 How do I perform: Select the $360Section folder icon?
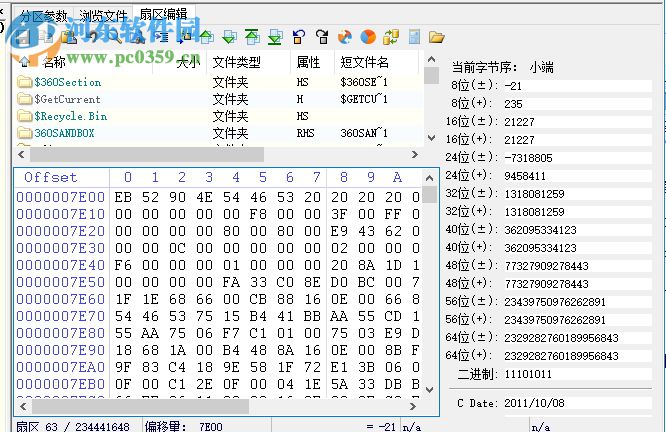tap(25, 82)
